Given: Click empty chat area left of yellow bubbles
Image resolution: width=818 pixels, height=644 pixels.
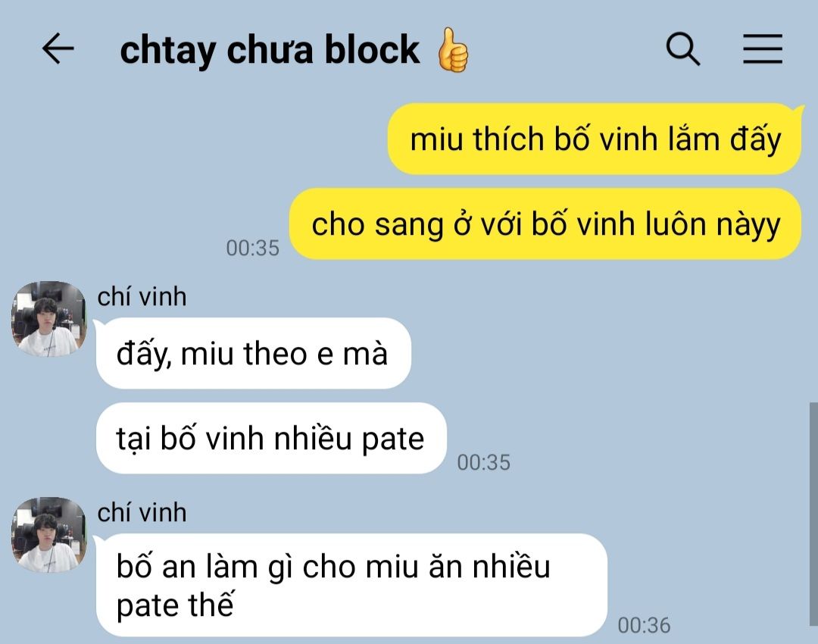Looking at the screenshot, I should click(157, 172).
